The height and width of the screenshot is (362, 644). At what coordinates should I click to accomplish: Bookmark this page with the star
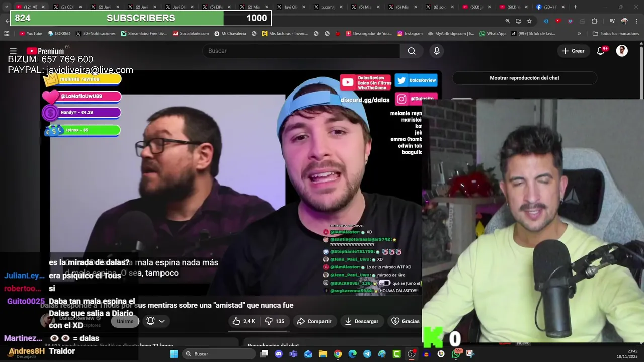click(529, 21)
